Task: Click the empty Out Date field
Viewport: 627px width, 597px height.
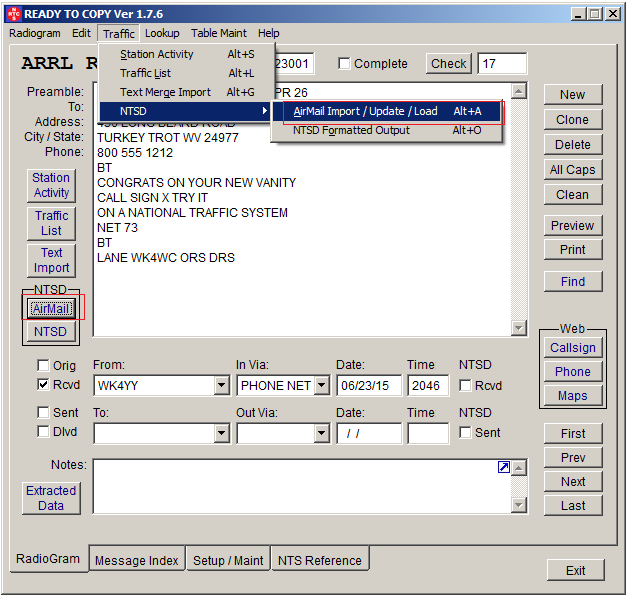Action: 369,433
